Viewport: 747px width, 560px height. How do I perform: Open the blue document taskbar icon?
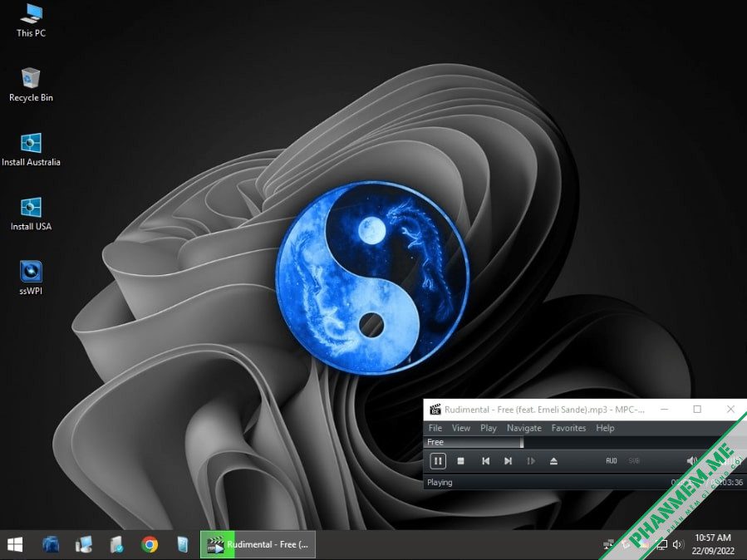[x=183, y=545]
